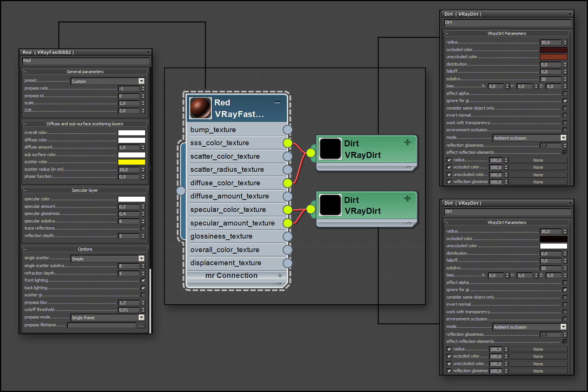Expand Dirt node wired to sss_color_texture via plus icon

click(x=407, y=142)
